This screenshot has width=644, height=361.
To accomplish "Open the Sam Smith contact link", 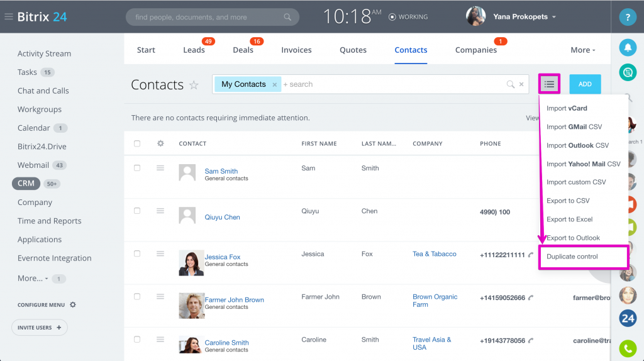I will tap(221, 171).
